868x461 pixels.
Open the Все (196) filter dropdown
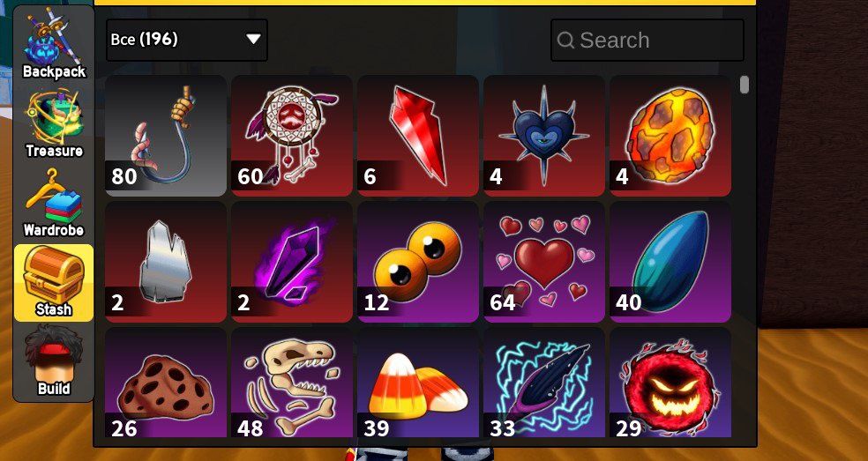[187, 40]
